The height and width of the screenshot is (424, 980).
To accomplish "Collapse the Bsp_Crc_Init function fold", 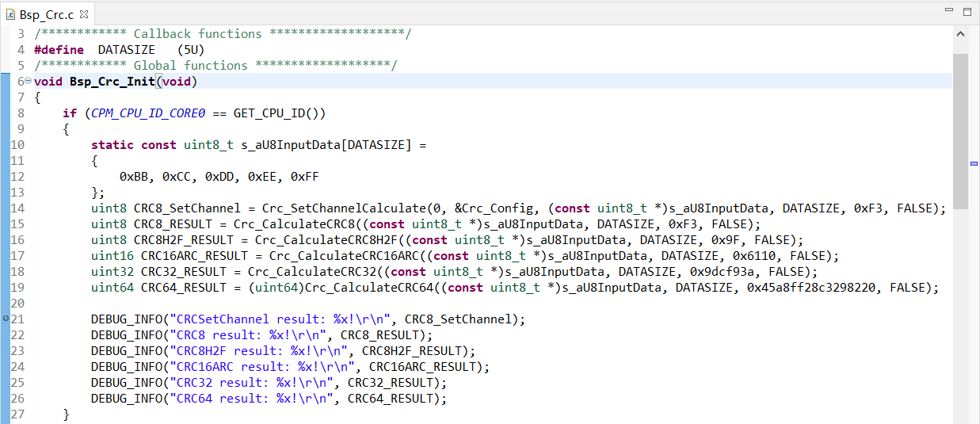I will [29, 82].
